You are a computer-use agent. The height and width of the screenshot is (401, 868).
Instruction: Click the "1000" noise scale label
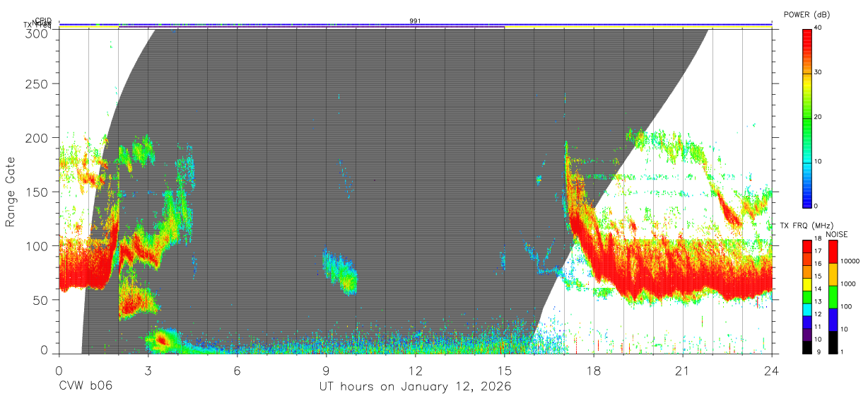point(847,284)
